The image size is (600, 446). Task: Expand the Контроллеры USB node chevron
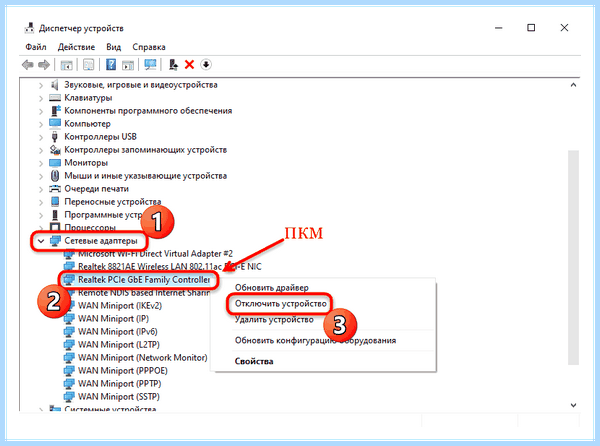pos(41,137)
